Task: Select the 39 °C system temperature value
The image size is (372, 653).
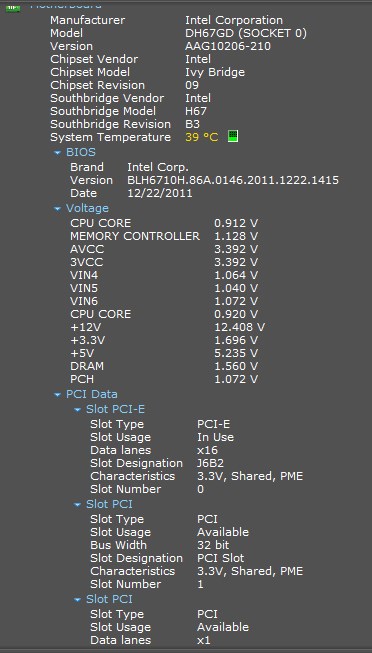Action: [x=202, y=137]
